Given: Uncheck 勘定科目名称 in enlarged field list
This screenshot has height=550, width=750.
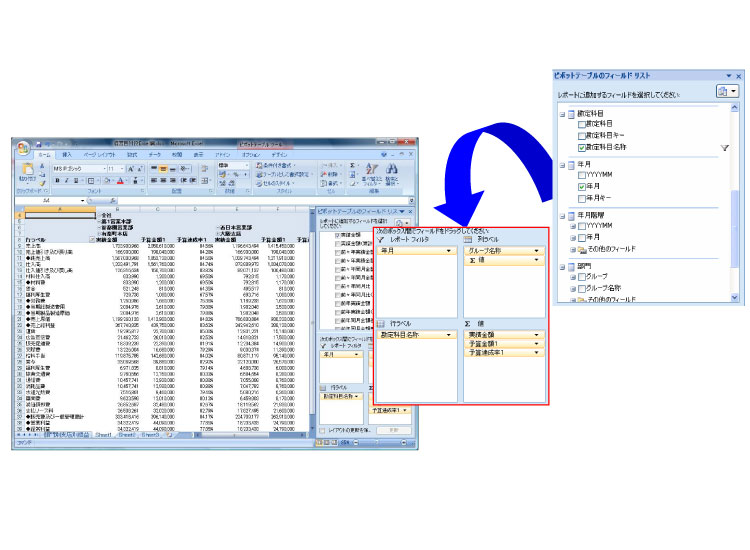Looking at the screenshot, I should pyautogui.click(x=582, y=148).
